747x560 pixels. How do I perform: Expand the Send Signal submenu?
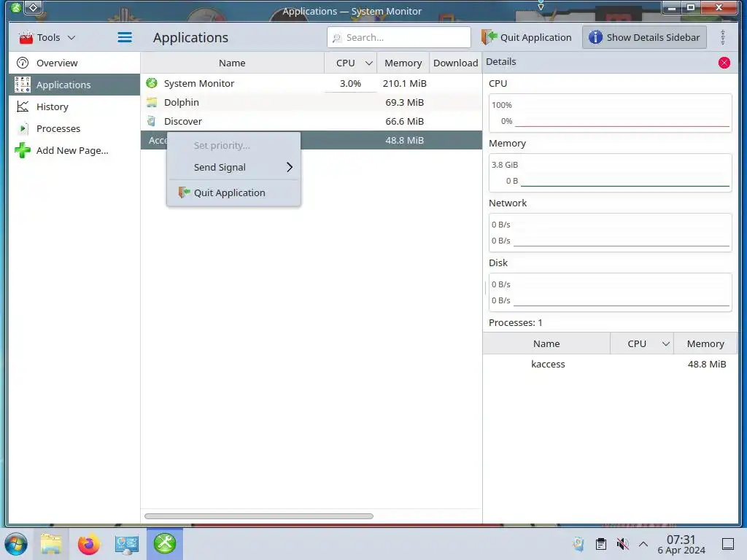point(233,167)
